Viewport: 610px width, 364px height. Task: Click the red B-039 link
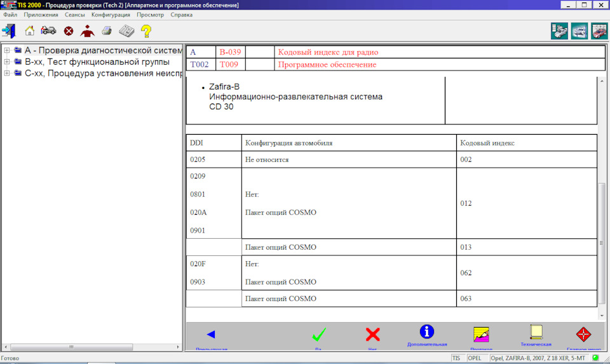230,52
